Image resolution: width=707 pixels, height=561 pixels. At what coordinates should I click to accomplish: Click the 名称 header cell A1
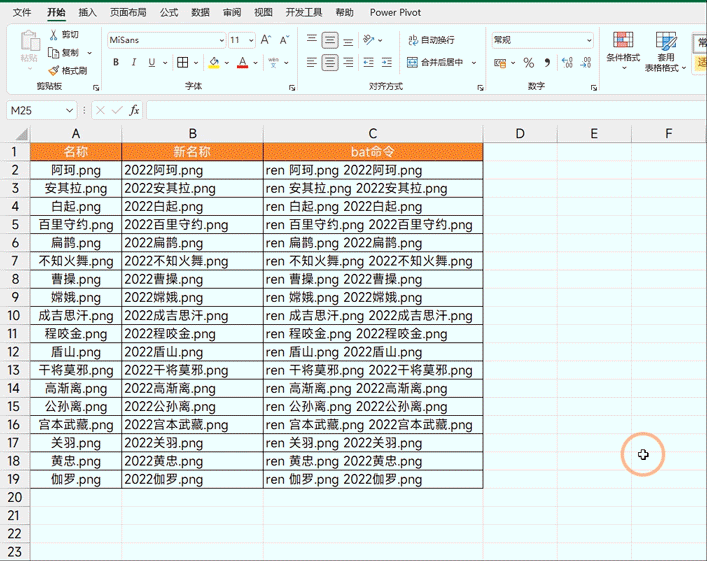coord(76,152)
